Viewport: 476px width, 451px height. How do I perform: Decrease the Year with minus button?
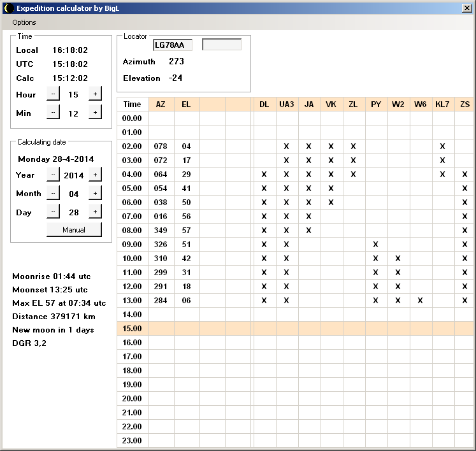52,175
